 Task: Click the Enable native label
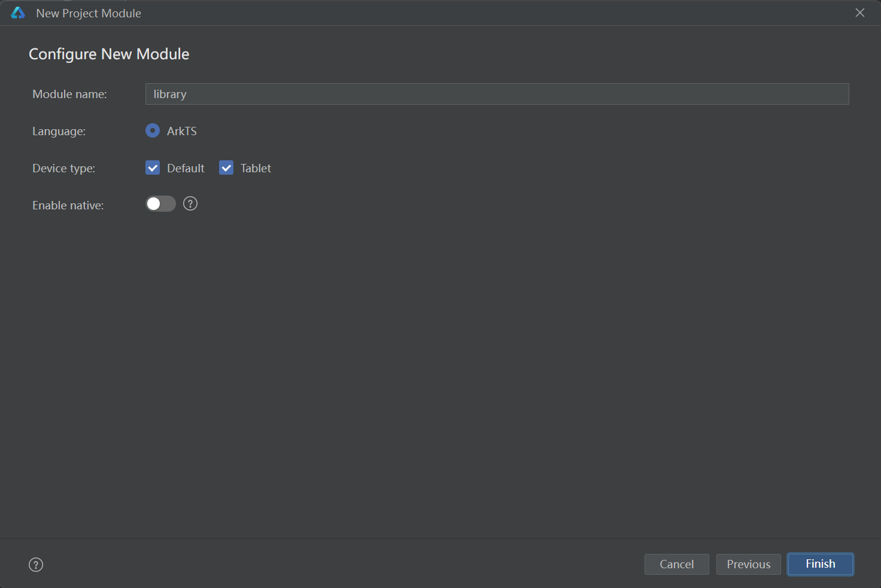tap(68, 205)
